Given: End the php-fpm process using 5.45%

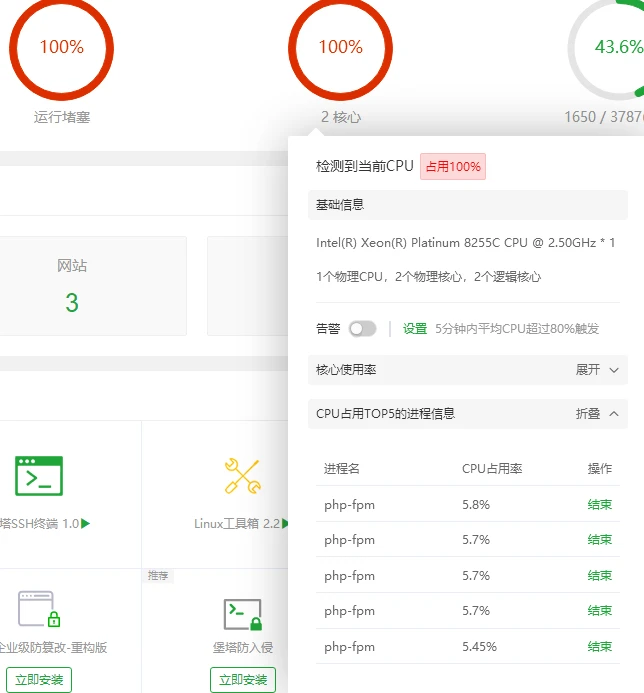Looking at the screenshot, I should pyautogui.click(x=599, y=647).
